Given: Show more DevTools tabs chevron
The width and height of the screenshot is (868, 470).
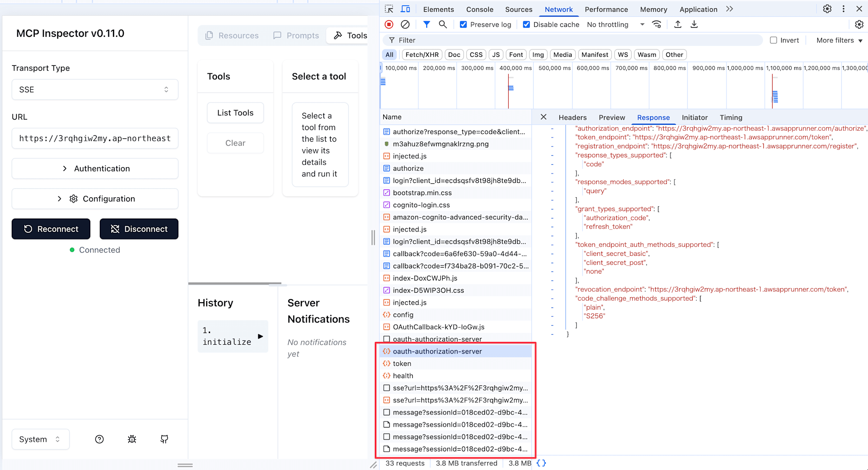Looking at the screenshot, I should [x=730, y=9].
